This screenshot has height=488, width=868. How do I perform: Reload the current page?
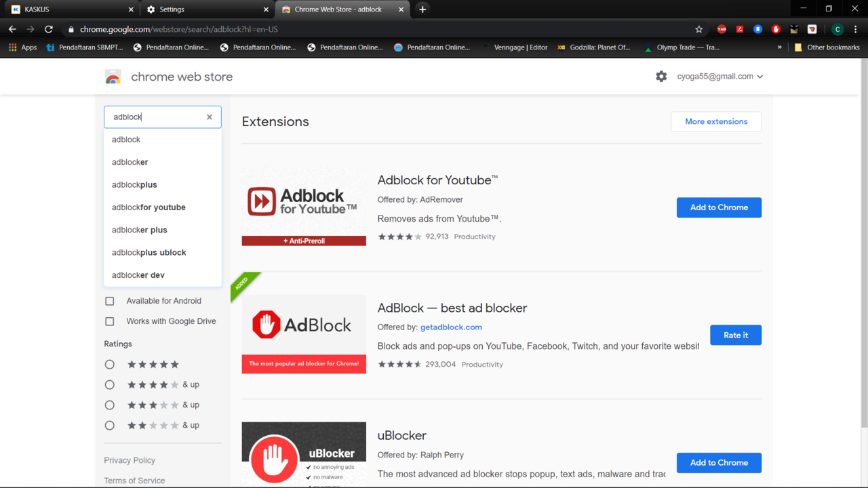tap(49, 29)
